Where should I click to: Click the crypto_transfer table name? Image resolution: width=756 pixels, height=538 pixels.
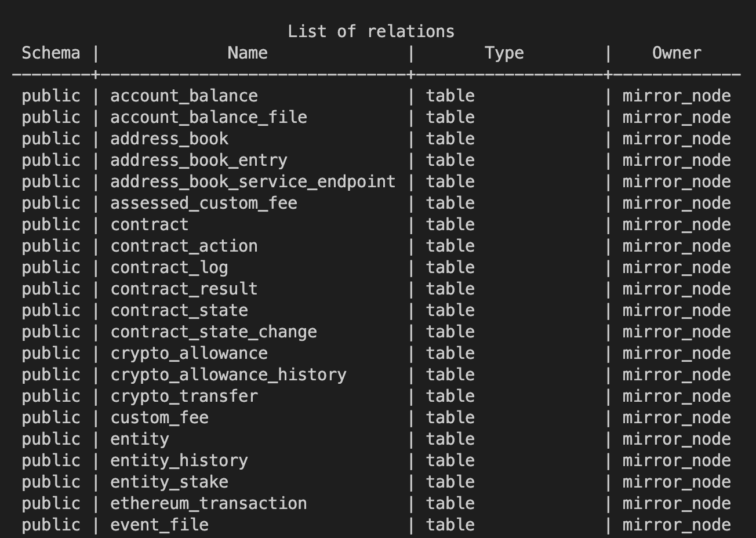[x=184, y=397]
